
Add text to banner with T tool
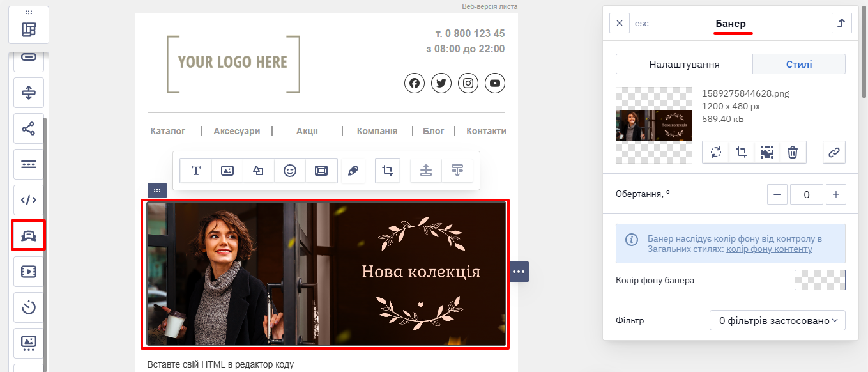point(196,171)
